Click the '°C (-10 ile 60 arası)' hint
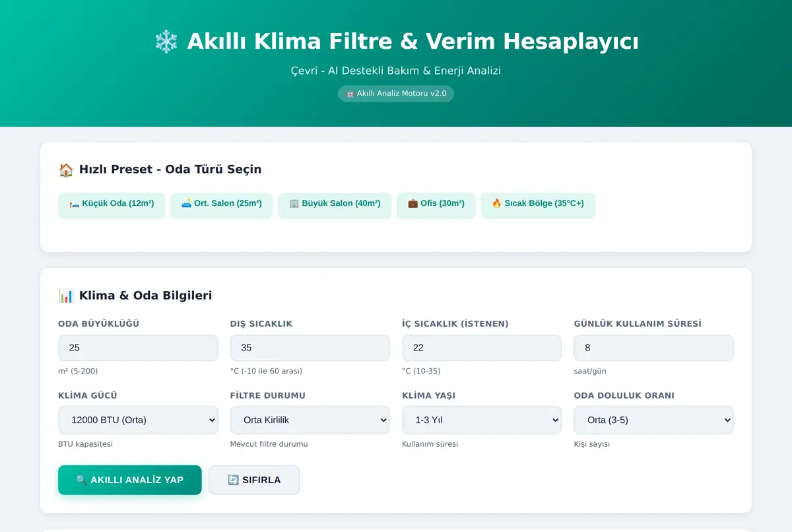The width and height of the screenshot is (792, 532). pyautogui.click(x=266, y=371)
